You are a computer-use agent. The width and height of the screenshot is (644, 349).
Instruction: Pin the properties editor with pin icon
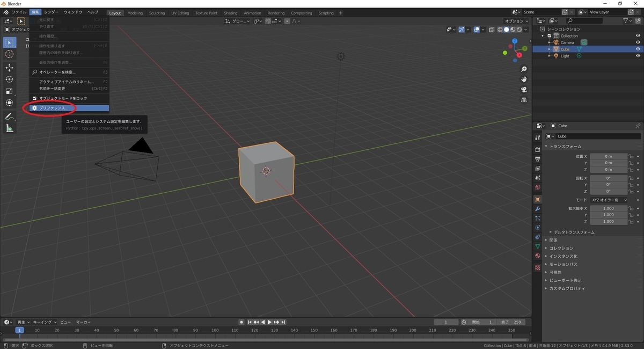point(638,126)
